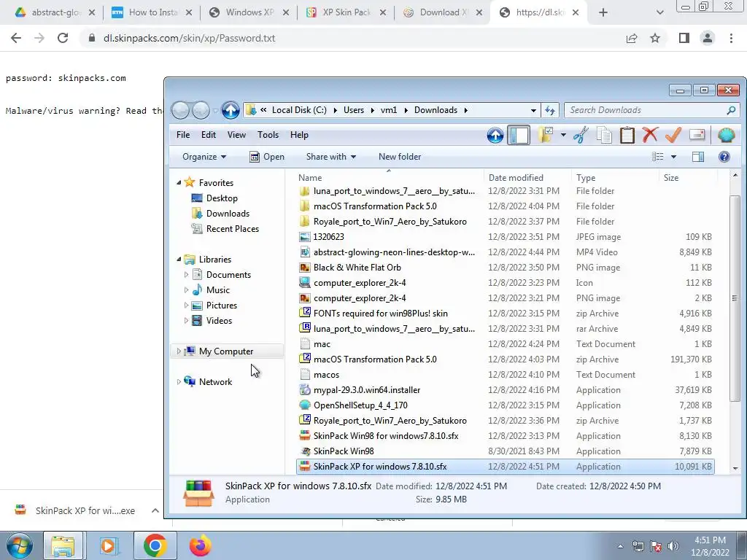Click the Firefox taskbar icon

tap(200, 545)
